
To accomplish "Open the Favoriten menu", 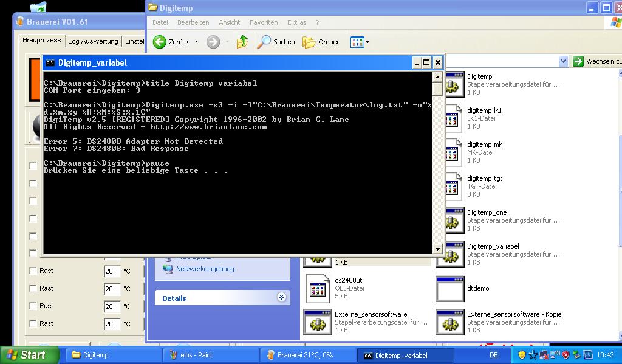I will click(264, 22).
